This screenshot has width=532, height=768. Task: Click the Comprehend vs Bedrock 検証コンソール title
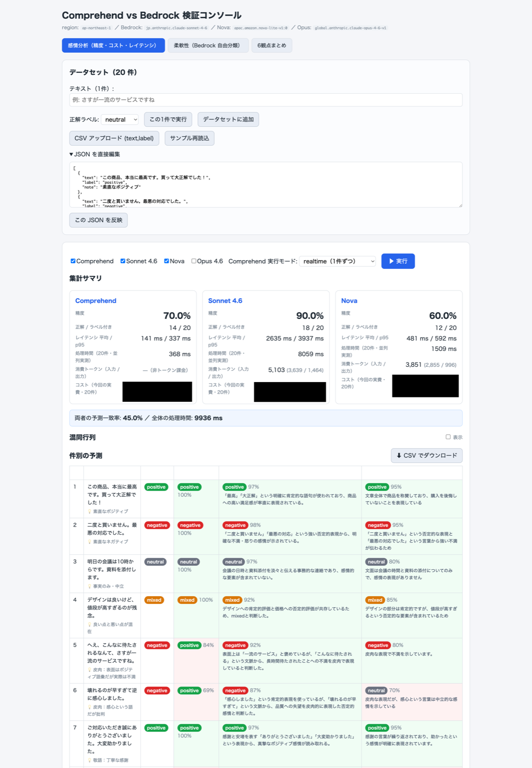click(x=152, y=15)
